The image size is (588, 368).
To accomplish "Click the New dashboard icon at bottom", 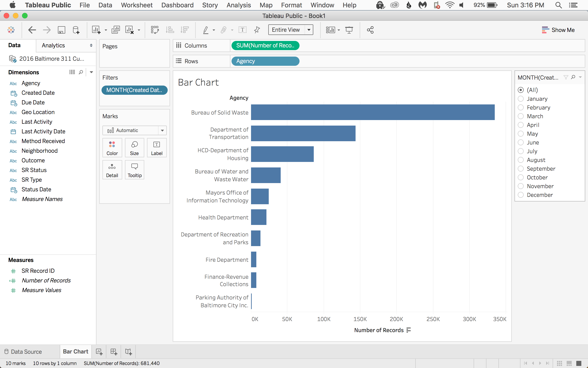I will pyautogui.click(x=114, y=351).
